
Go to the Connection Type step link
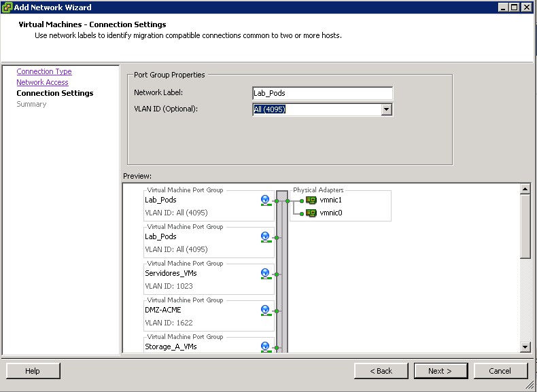pyautogui.click(x=44, y=71)
